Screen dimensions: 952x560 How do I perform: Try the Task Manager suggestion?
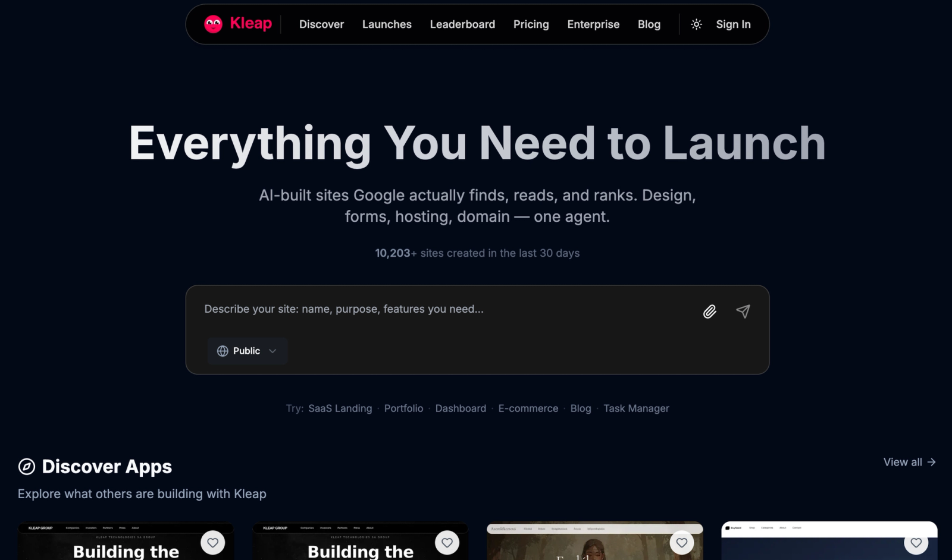pyautogui.click(x=636, y=408)
